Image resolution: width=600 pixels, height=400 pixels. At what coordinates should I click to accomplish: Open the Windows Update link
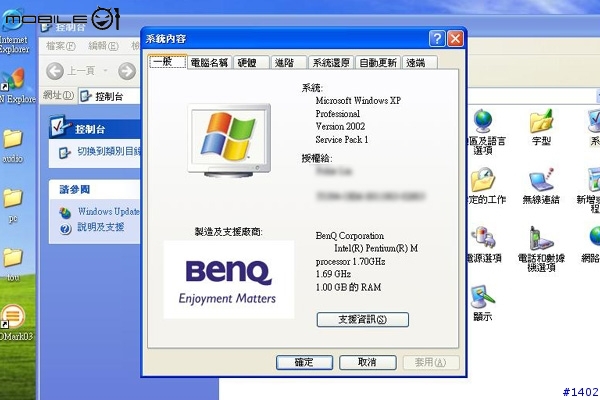109,211
